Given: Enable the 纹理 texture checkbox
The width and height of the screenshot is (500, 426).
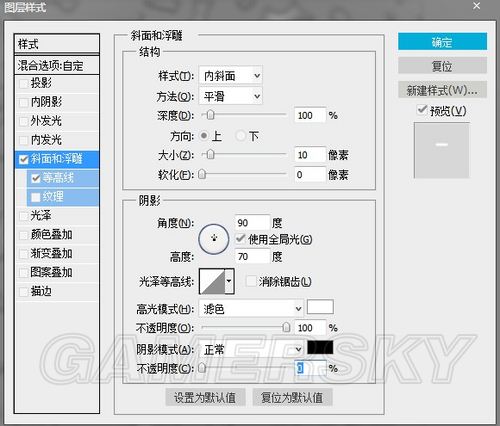Looking at the screenshot, I should coord(36,197).
